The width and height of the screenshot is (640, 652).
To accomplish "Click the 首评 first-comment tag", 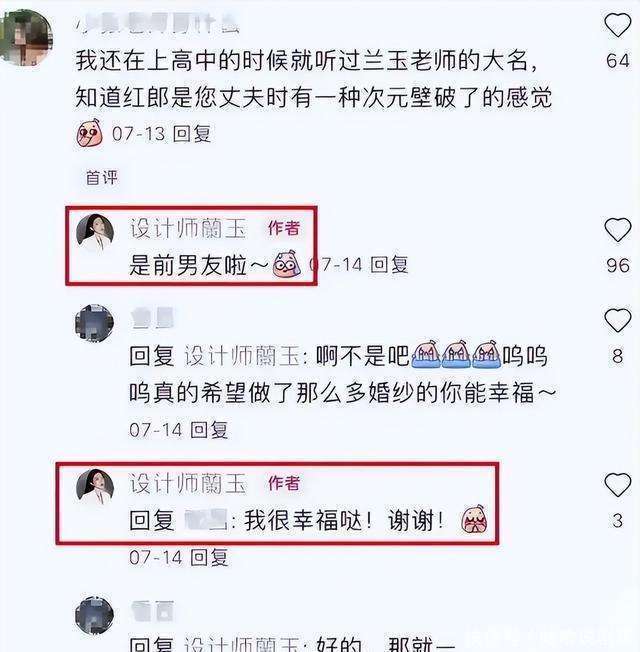I will (x=102, y=178).
